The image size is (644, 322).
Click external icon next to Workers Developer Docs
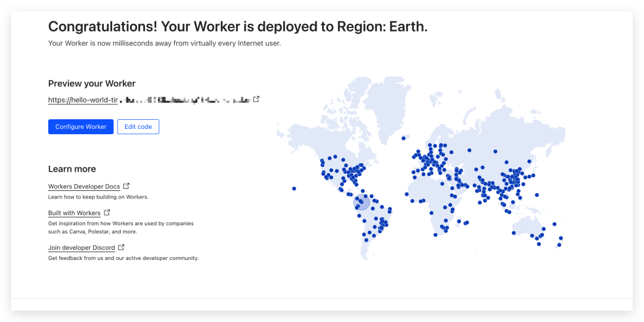pyautogui.click(x=126, y=186)
